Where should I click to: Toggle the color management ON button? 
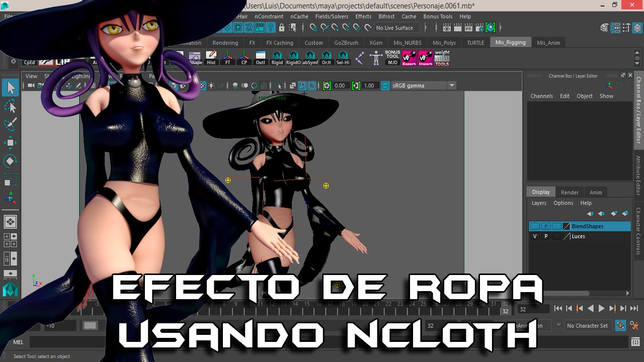point(385,85)
